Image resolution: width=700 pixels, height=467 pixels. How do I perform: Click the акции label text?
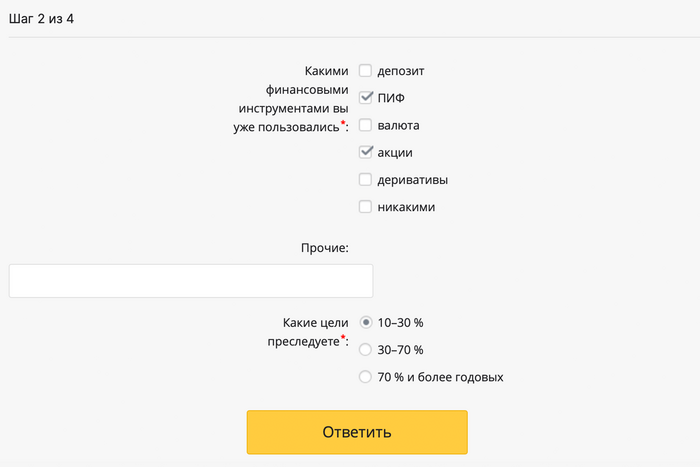click(395, 153)
